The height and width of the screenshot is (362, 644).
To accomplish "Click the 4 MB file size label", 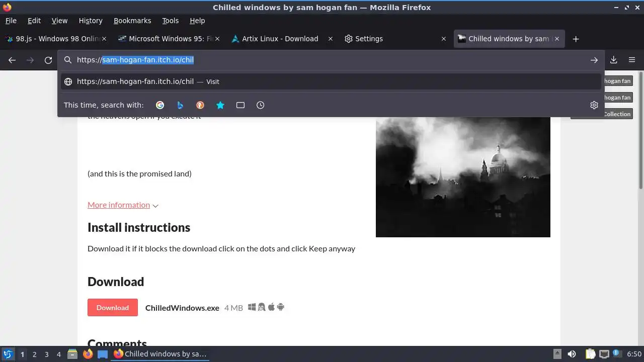I will [x=233, y=308].
